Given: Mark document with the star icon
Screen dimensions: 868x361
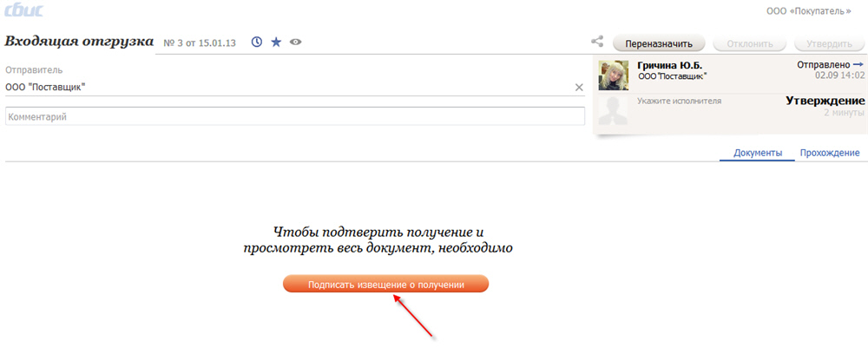Looking at the screenshot, I should point(276,42).
